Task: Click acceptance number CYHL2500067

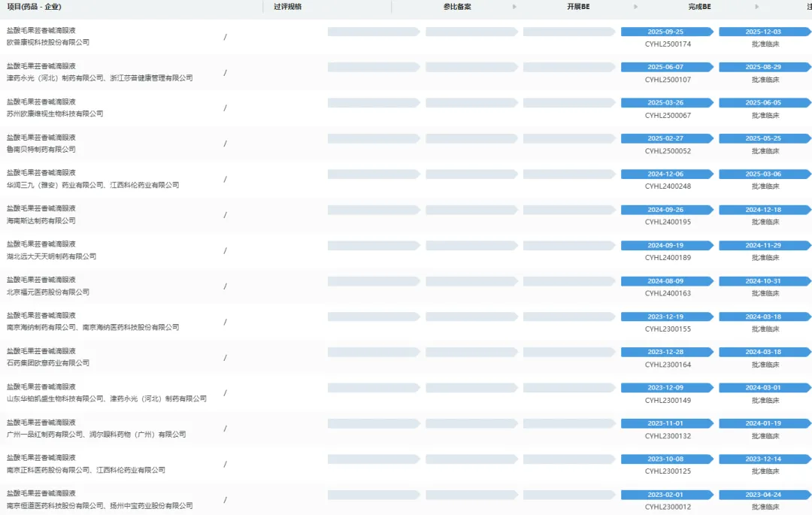Action: [x=668, y=116]
